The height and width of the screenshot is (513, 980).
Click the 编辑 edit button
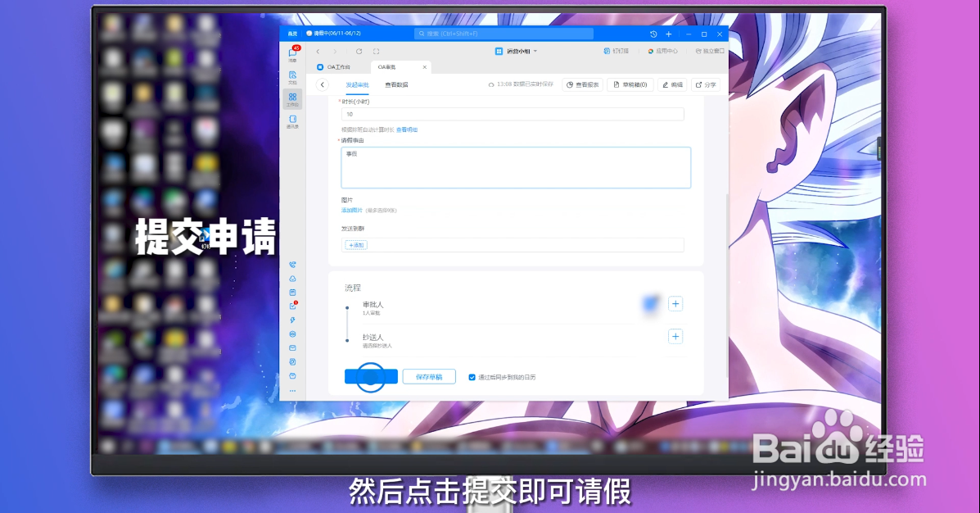(672, 84)
